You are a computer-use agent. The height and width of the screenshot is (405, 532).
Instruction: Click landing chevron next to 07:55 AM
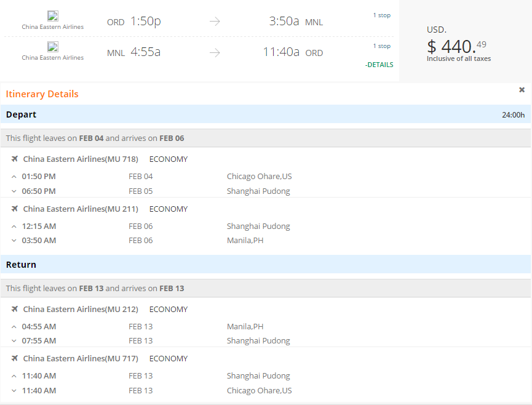click(14, 341)
